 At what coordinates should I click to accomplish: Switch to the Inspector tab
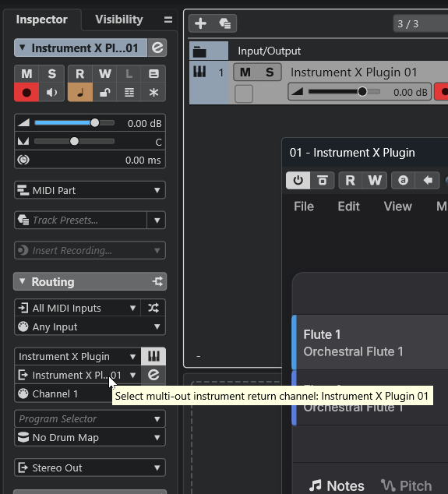pyautogui.click(x=41, y=19)
